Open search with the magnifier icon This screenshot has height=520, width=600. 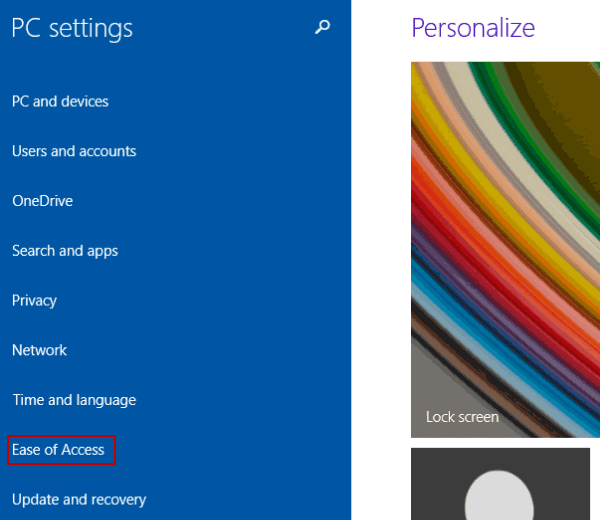pyautogui.click(x=322, y=27)
